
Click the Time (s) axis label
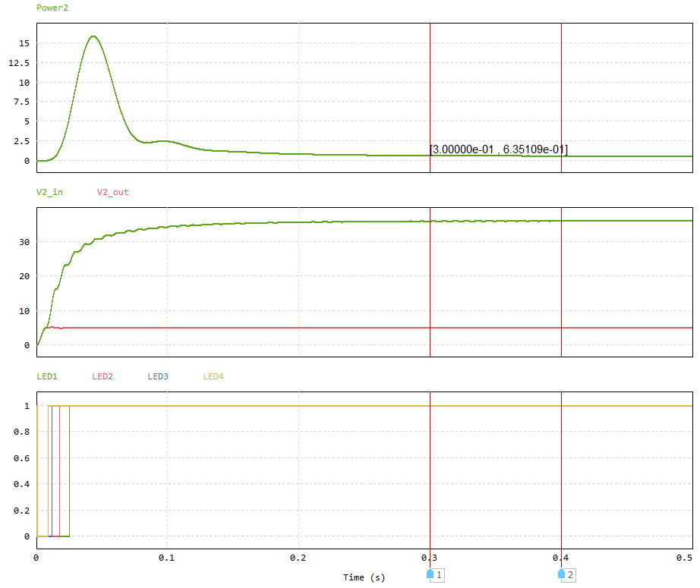point(364,577)
